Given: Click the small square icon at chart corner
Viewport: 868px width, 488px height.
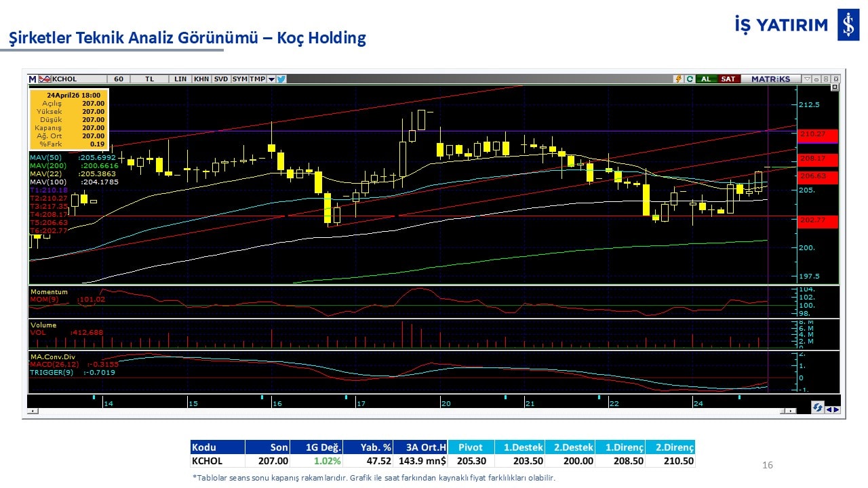Looking at the screenshot, I should (x=834, y=87).
